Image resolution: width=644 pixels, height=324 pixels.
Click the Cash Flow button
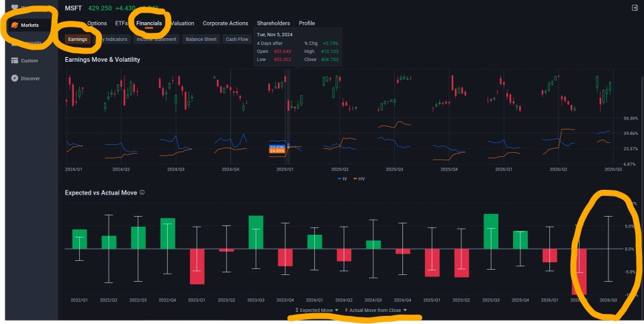click(x=237, y=40)
